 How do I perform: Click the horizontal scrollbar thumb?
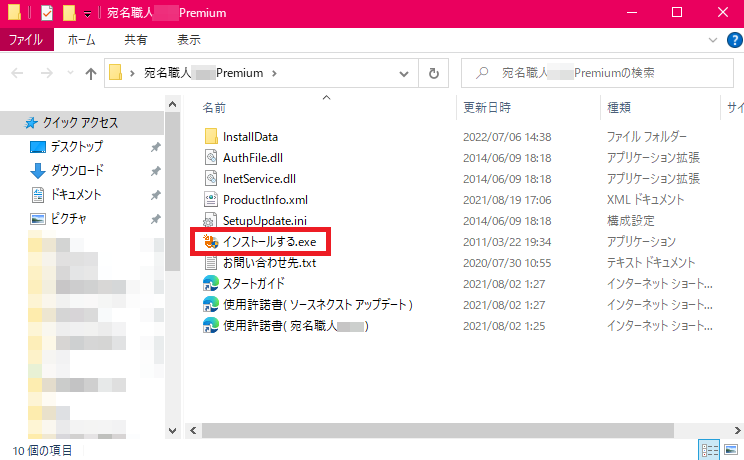(437, 431)
